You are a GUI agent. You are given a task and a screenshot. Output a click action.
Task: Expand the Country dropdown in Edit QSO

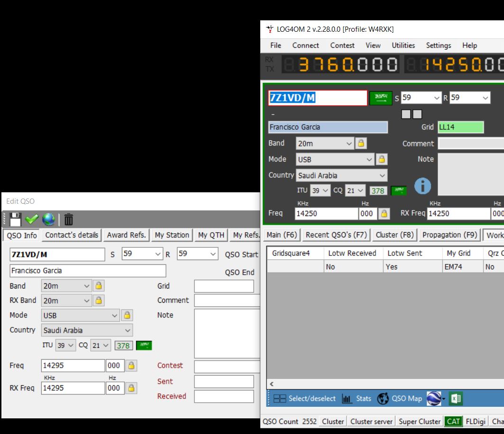pyautogui.click(x=128, y=330)
